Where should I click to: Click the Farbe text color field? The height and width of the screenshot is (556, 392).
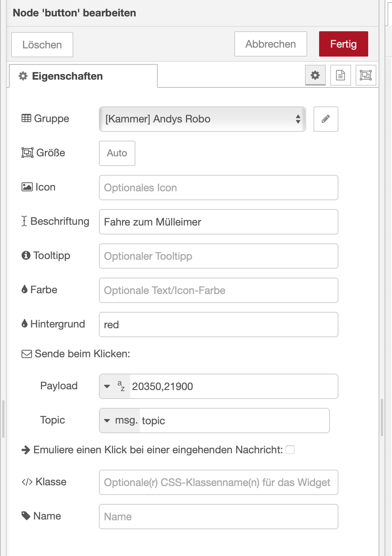pos(218,290)
